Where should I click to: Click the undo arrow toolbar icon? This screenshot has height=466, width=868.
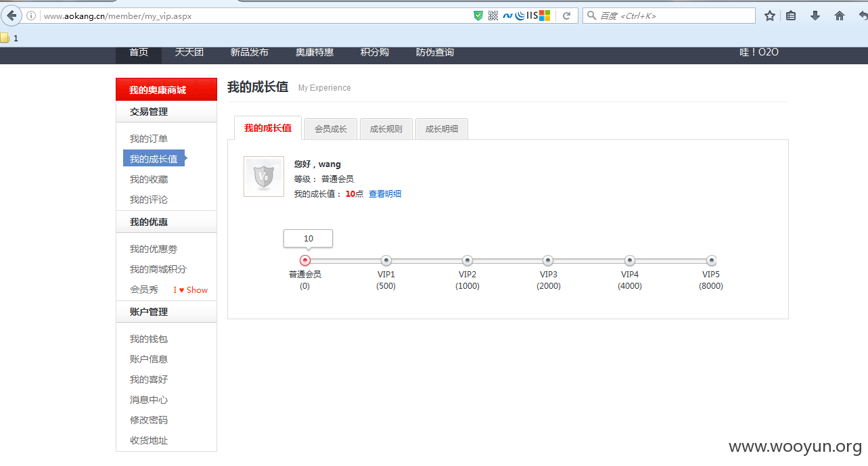[862, 16]
